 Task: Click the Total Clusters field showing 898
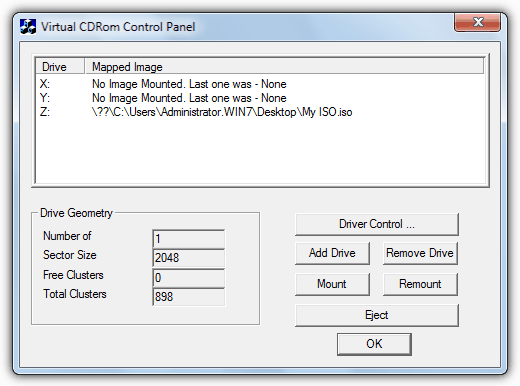(x=189, y=297)
